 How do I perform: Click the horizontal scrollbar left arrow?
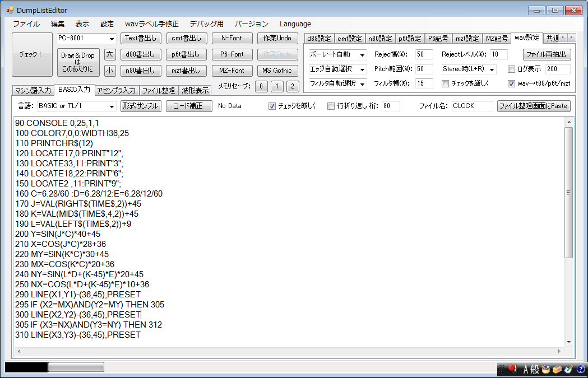18,352
